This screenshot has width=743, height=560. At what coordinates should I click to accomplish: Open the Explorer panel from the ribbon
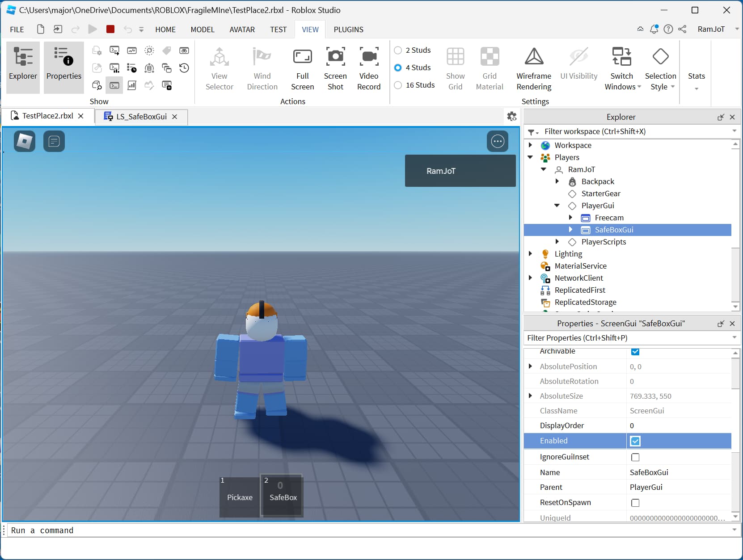coord(23,66)
